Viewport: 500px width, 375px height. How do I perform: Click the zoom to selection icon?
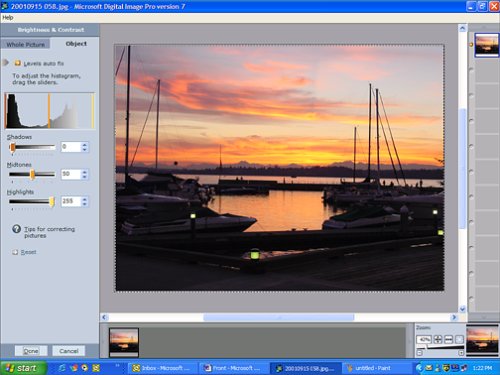(459, 339)
